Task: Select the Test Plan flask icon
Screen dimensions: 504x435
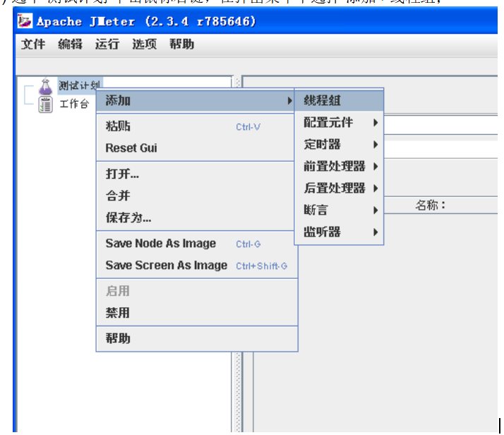Action: 45,86
